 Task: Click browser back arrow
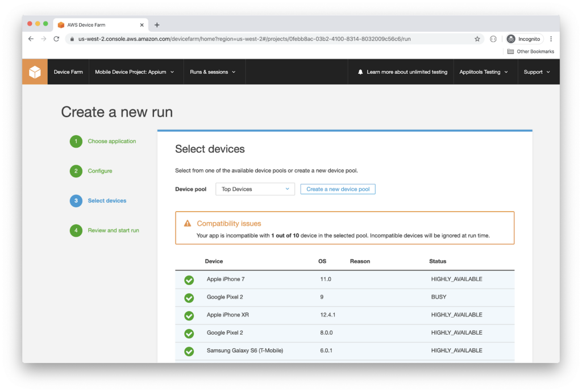pos(31,39)
